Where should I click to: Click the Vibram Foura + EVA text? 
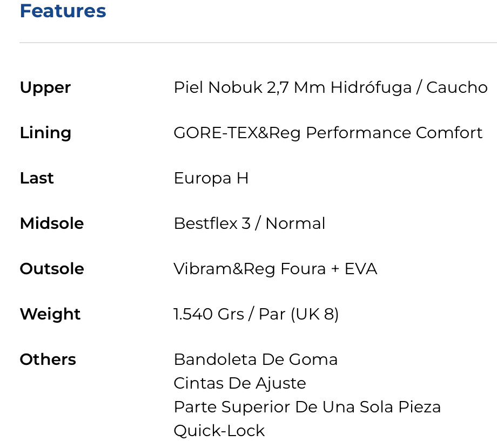(275, 269)
